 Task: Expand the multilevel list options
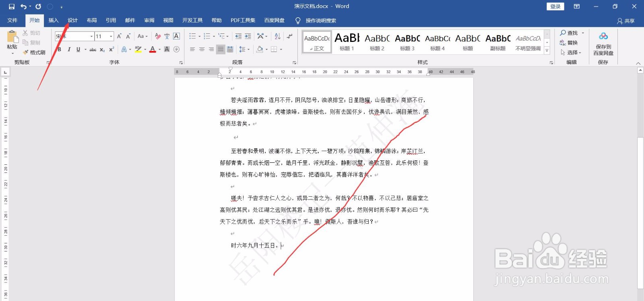(x=227, y=36)
